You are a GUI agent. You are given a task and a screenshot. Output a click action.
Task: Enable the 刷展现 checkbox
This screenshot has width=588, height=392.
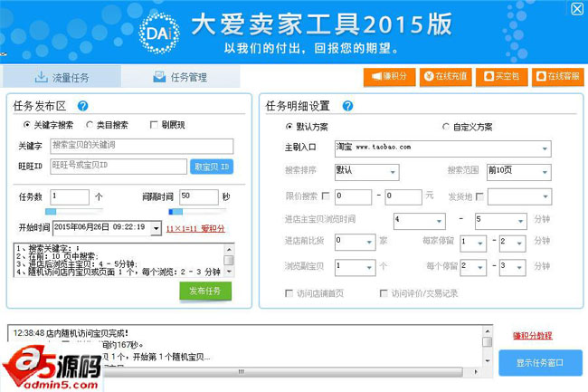pyautogui.click(x=154, y=125)
